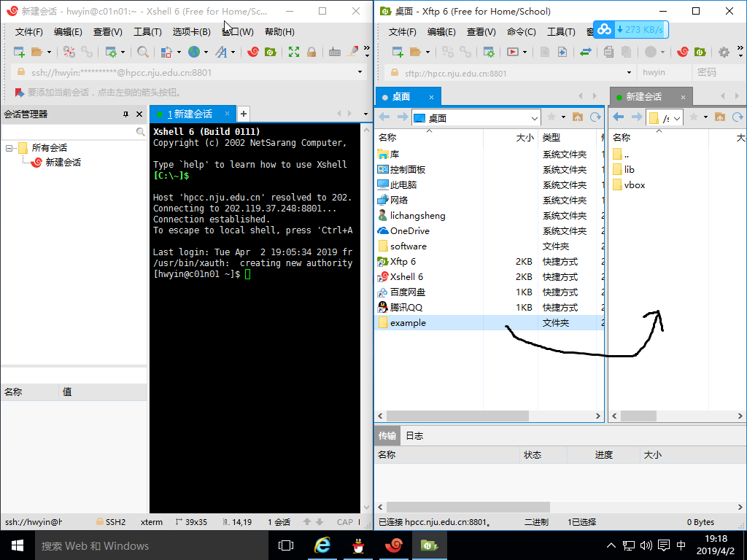Open the 查看(V) menu in Xftp
Image resolution: width=747 pixels, height=560 pixels.
(x=481, y=32)
